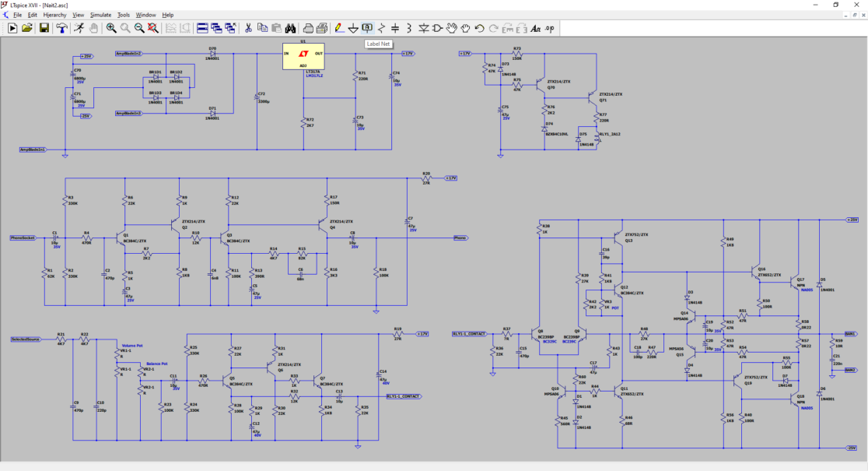Open the component symbol browser

(x=437, y=30)
